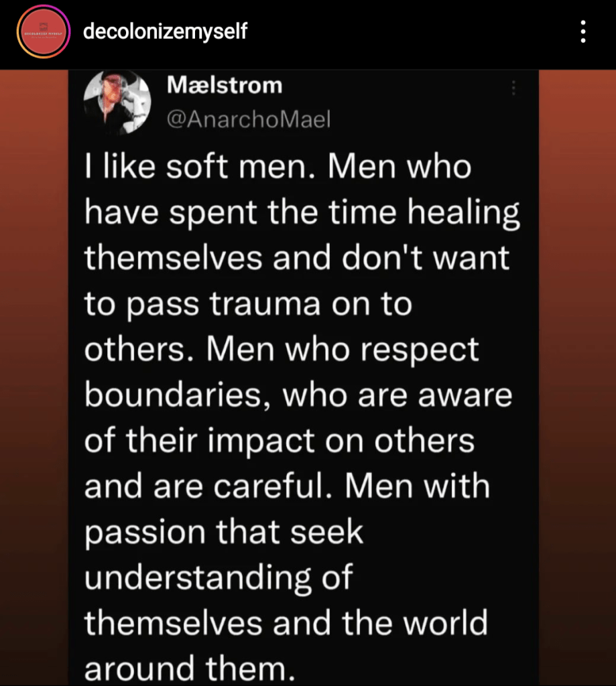The image size is (616, 686).
Task: Click the decolonizemyself username
Action: click(165, 31)
